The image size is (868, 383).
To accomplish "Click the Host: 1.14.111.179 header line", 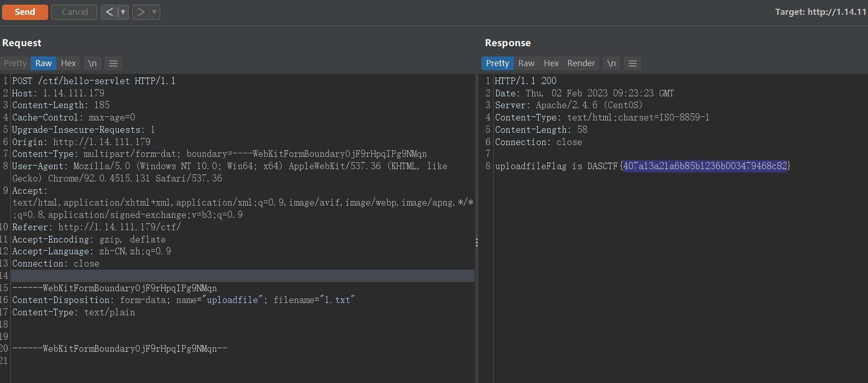I will pyautogui.click(x=58, y=93).
